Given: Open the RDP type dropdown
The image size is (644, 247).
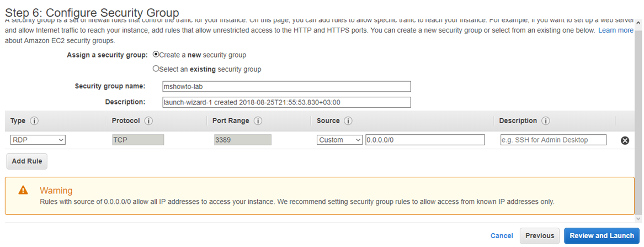Looking at the screenshot, I should [38, 140].
